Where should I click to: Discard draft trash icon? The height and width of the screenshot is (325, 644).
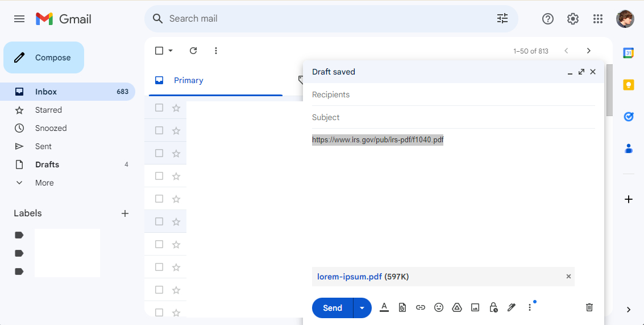589,307
